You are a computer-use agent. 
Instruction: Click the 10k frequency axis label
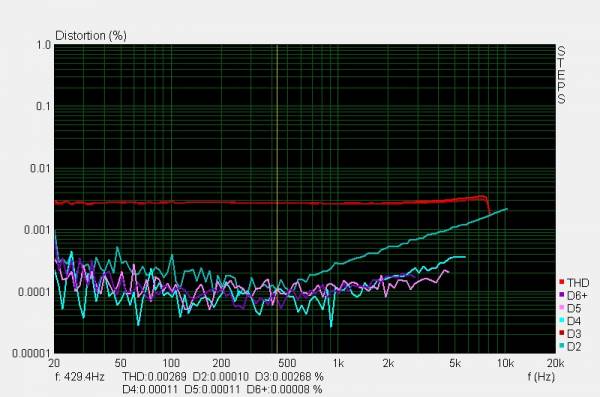point(505,363)
